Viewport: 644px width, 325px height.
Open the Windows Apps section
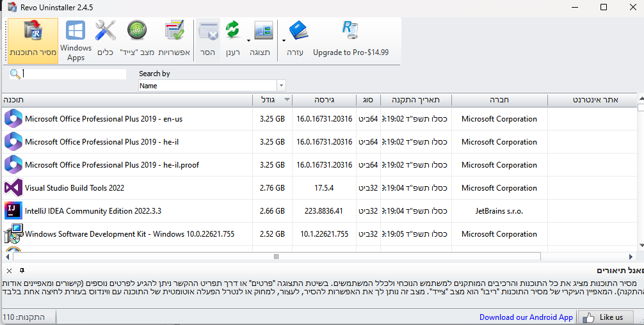tap(76, 40)
